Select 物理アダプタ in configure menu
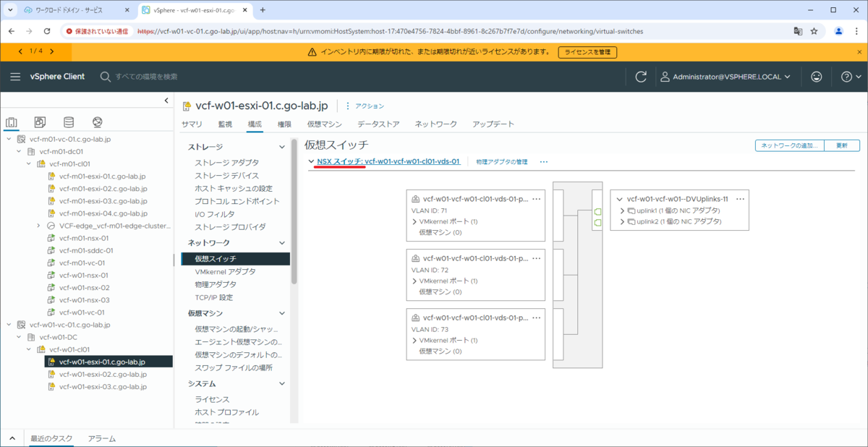Image resolution: width=868 pixels, height=447 pixels. (216, 284)
